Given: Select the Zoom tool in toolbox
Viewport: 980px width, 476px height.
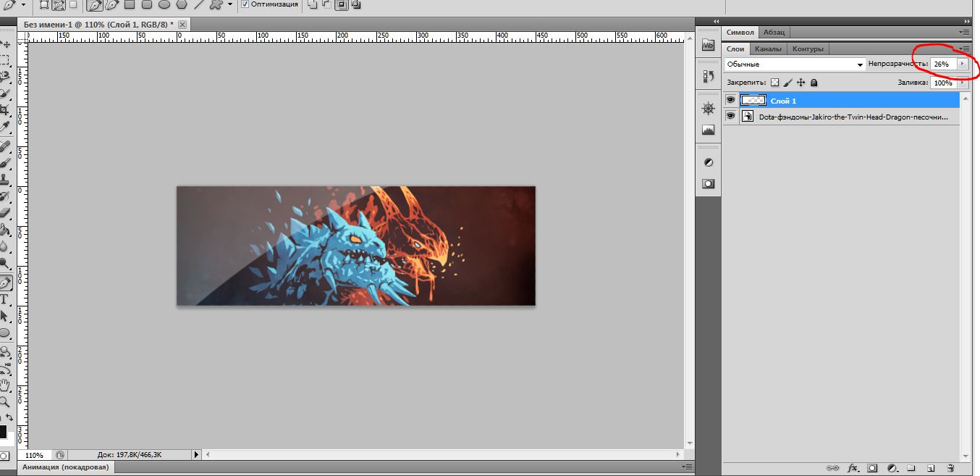Looking at the screenshot, I should [x=5, y=401].
